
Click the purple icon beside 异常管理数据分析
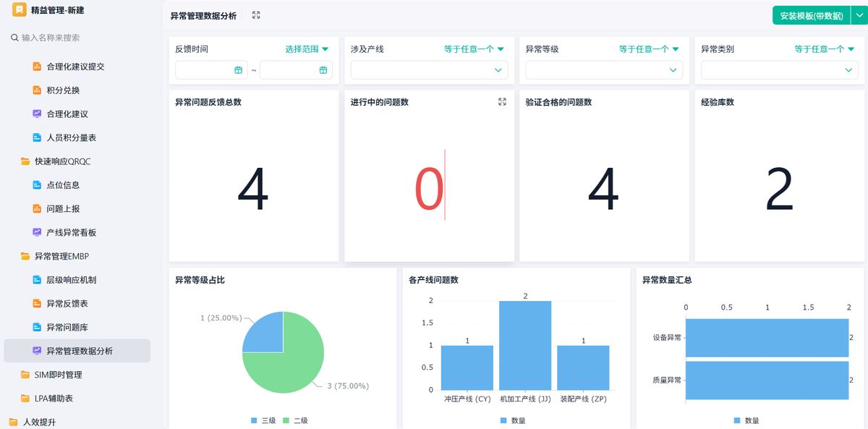pyautogui.click(x=37, y=351)
